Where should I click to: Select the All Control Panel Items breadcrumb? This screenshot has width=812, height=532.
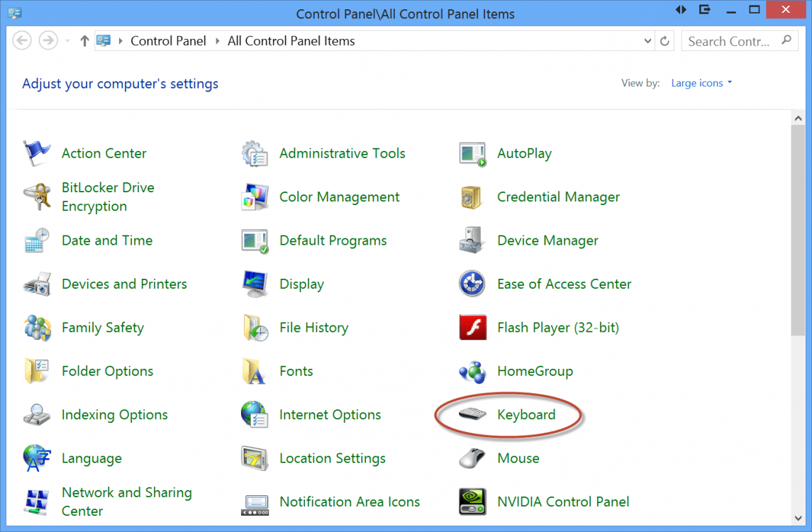point(291,41)
